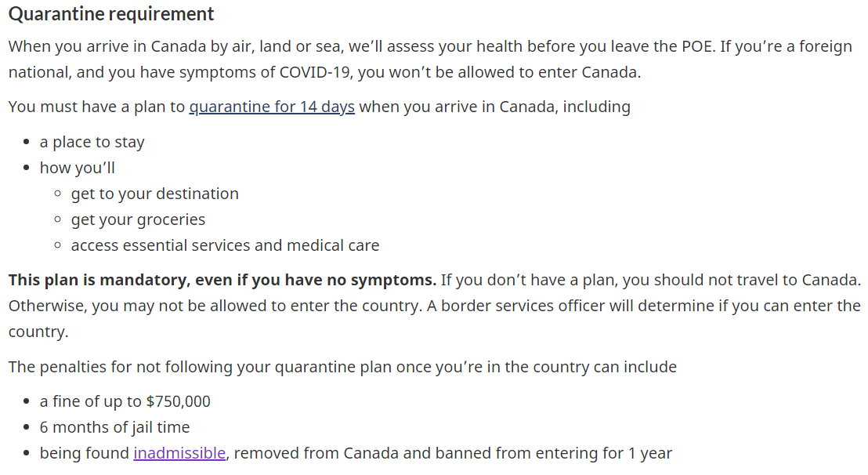
Task: Click 'when you arrive in Canada, including' text
Action: (495, 107)
